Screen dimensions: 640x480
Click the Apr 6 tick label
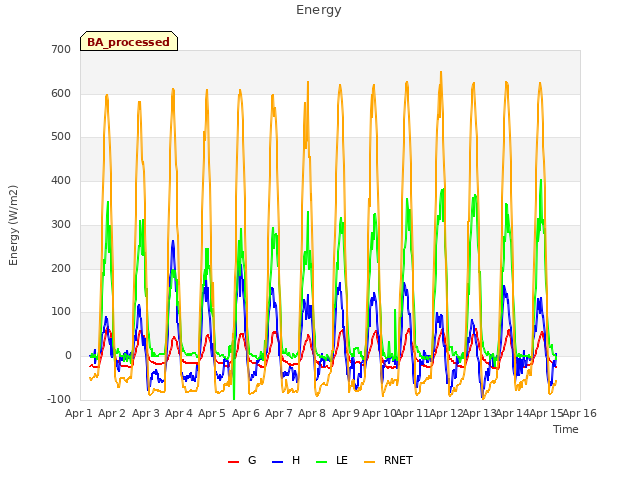coord(246,413)
